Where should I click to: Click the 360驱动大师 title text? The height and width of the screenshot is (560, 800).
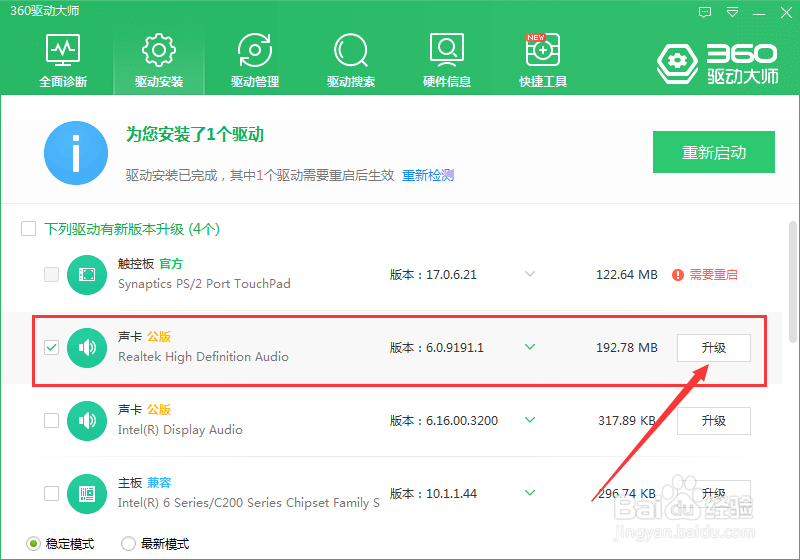point(45,11)
